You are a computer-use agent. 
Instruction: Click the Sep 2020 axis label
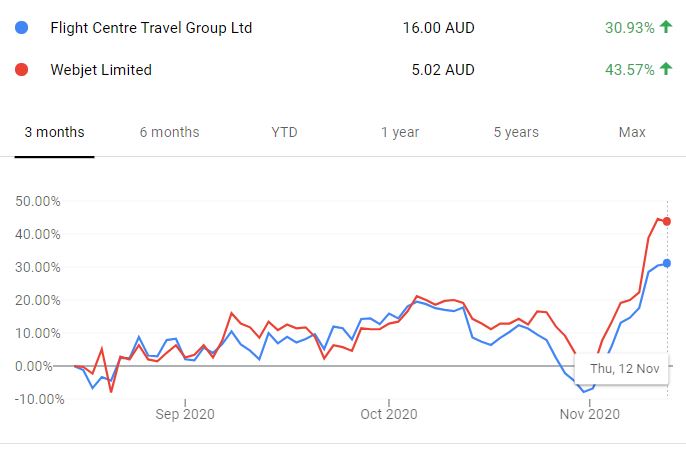pyautogui.click(x=186, y=413)
